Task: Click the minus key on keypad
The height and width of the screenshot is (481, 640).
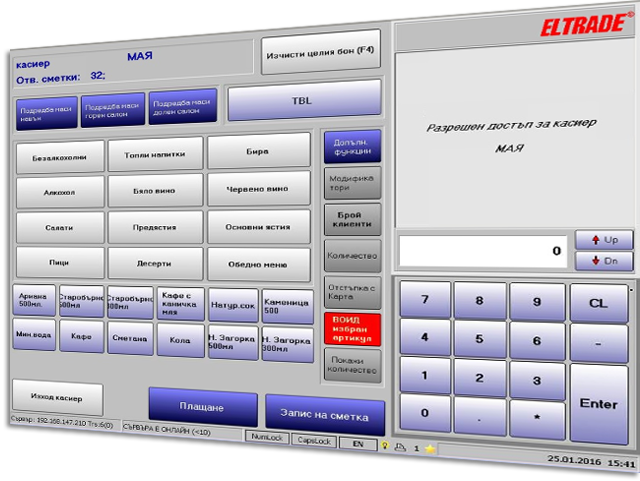Action: pos(598,344)
